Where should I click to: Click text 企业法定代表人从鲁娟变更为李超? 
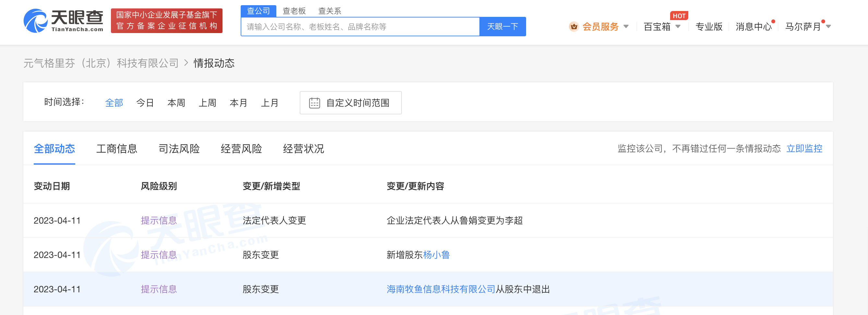(454, 220)
